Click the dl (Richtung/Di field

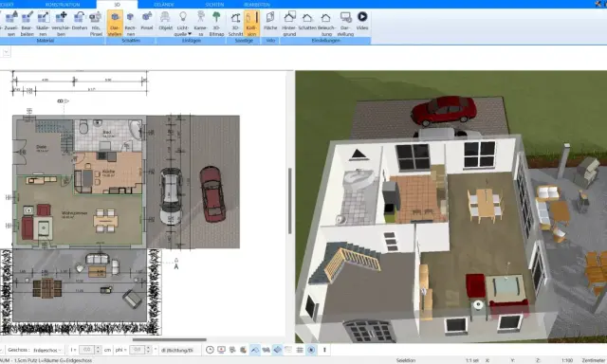(179, 350)
